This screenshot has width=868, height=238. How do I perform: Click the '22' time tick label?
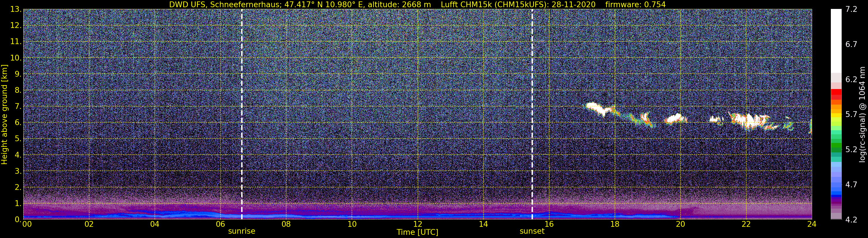(x=746, y=224)
